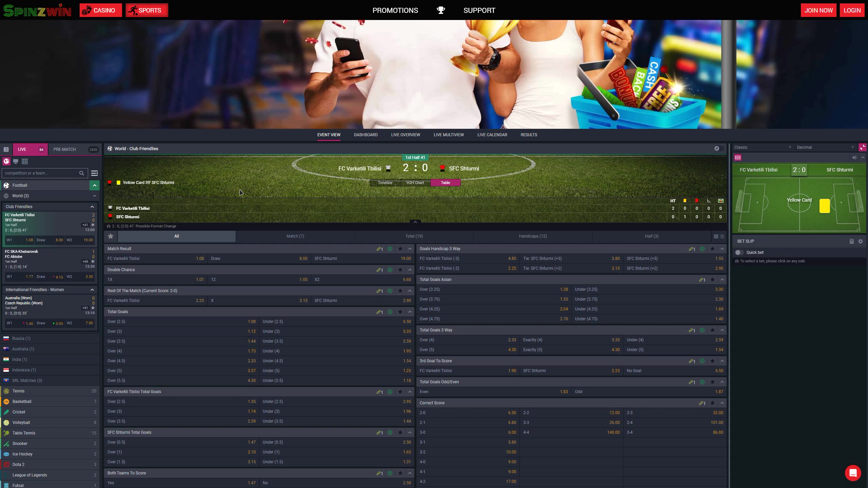Favorite the FC Varketili Tbilisi match
Screen dimensions: 868x488
[93, 225]
